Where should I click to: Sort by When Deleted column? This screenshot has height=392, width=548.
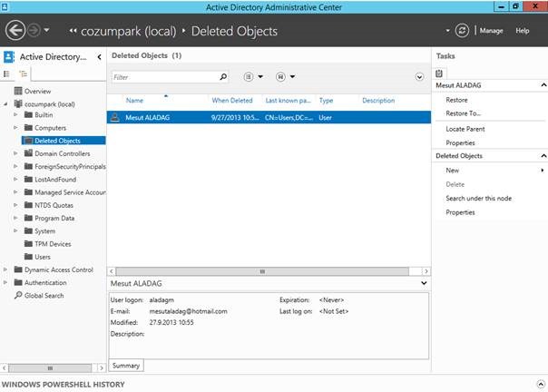click(x=232, y=101)
